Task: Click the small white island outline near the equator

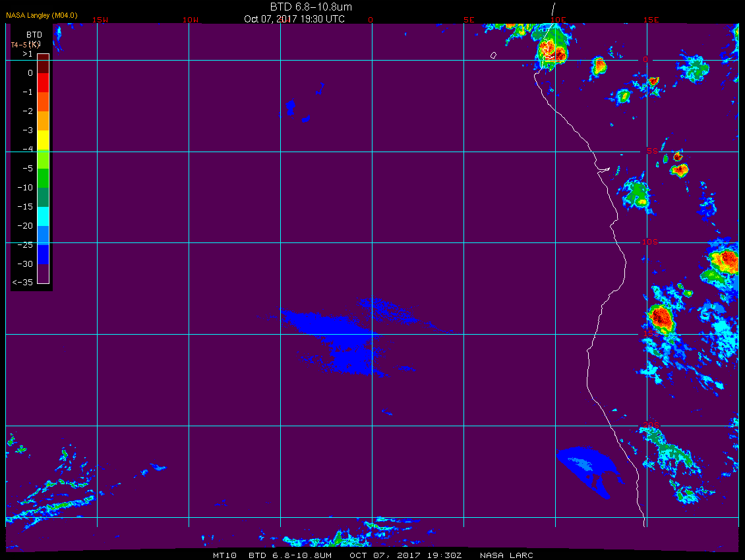Action: pos(493,55)
